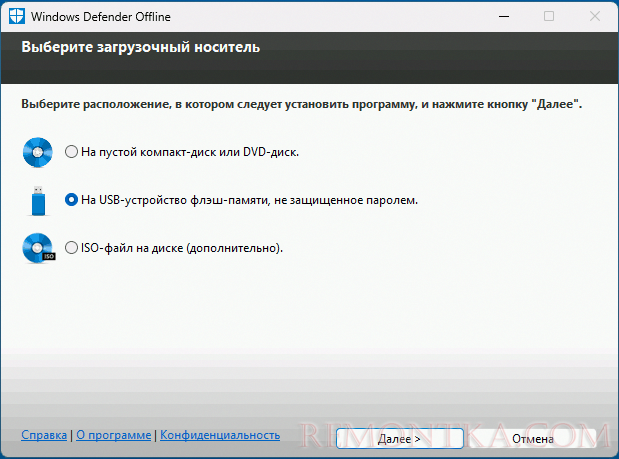This screenshot has width=619, height=459.
Task: Click the label На пустой компакт-диск или DVD-диск
Action: [x=190, y=152]
